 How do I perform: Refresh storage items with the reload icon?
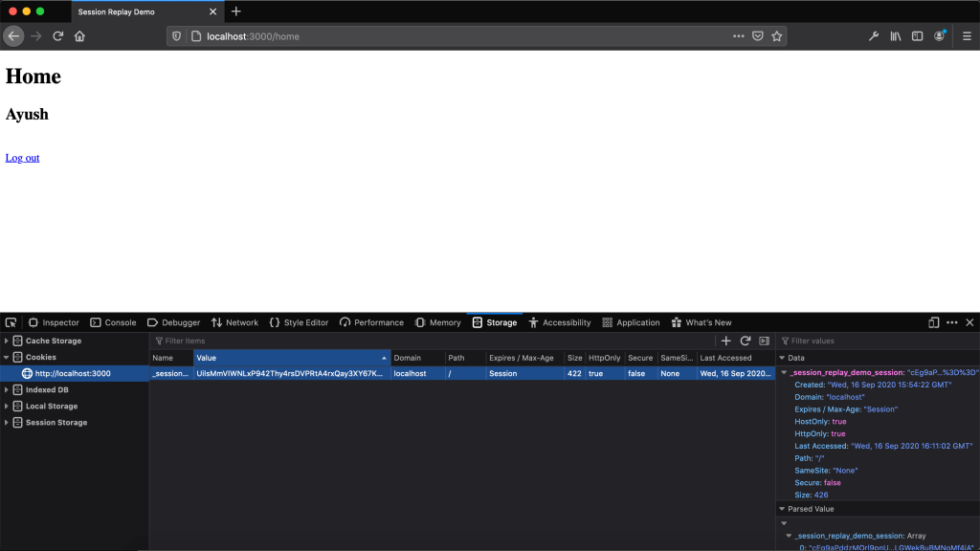(x=744, y=341)
